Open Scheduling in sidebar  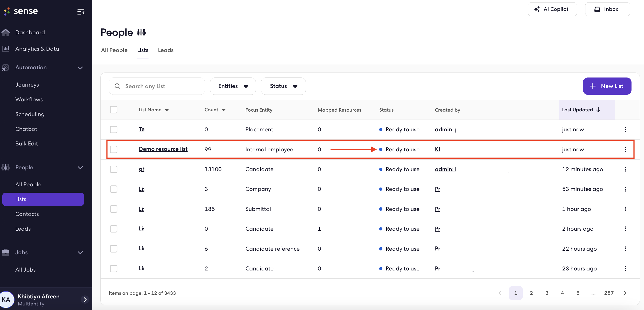(x=30, y=114)
